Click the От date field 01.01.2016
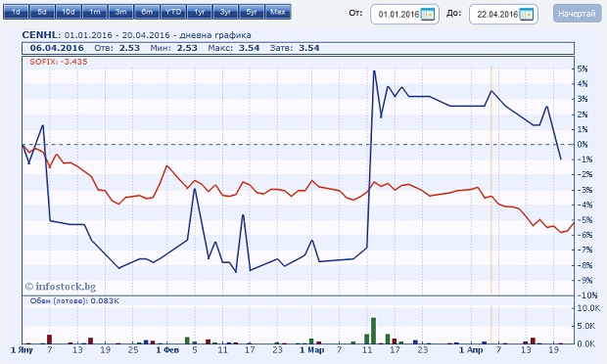 (404, 15)
